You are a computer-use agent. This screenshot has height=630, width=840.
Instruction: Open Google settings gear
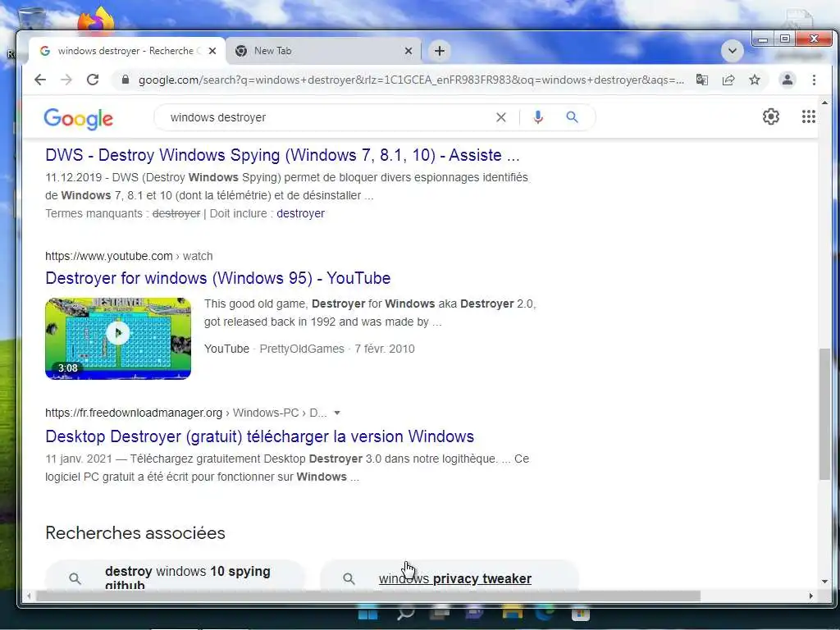coord(771,116)
